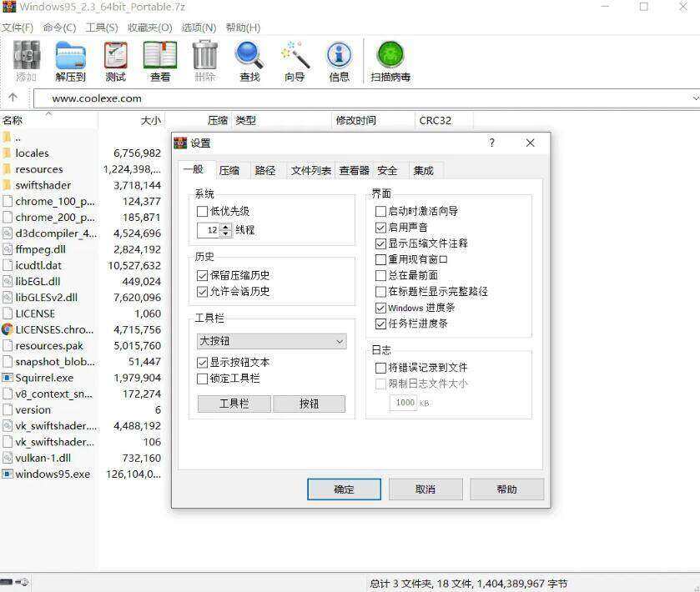Sort by the CRC32 column header
The width and height of the screenshot is (700, 592).
pos(443,120)
